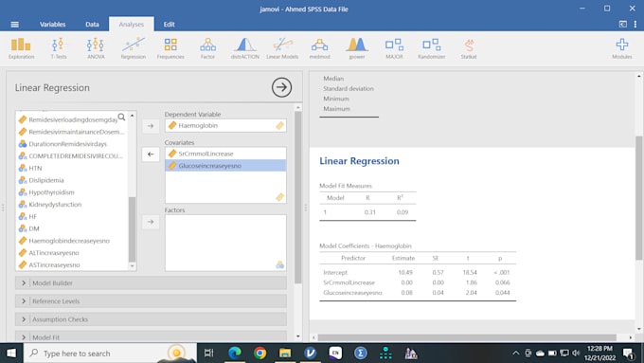The image size is (644, 363).
Task: Click the search magnifier in variable list
Action: [x=121, y=118]
